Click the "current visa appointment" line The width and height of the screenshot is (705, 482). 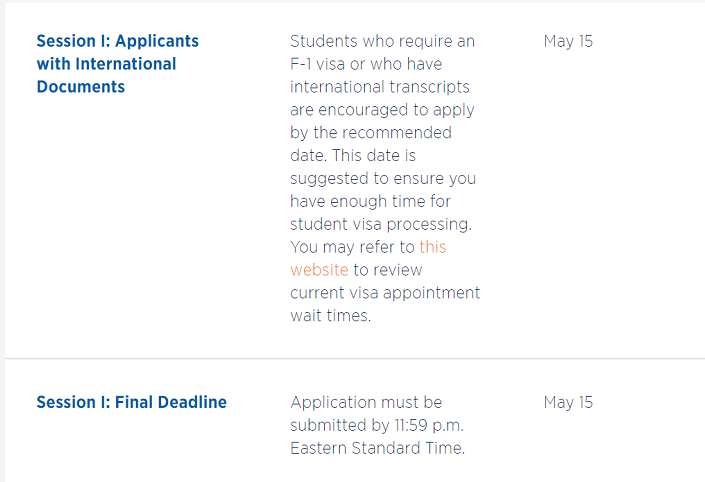pyautogui.click(x=385, y=293)
